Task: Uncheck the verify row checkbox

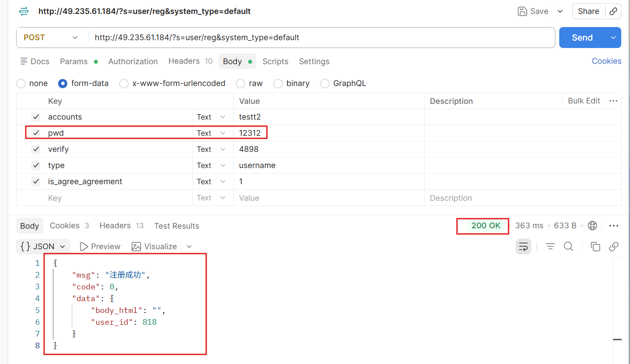Action: click(x=36, y=149)
